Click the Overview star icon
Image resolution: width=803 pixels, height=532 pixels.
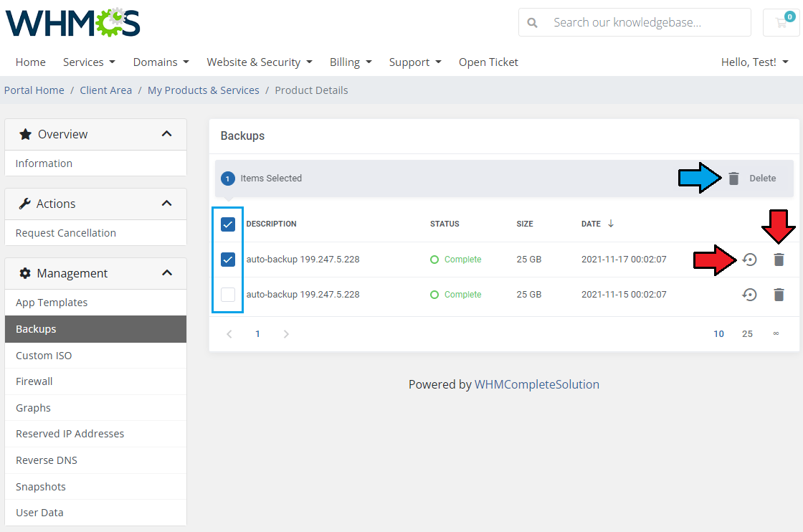pyautogui.click(x=26, y=134)
